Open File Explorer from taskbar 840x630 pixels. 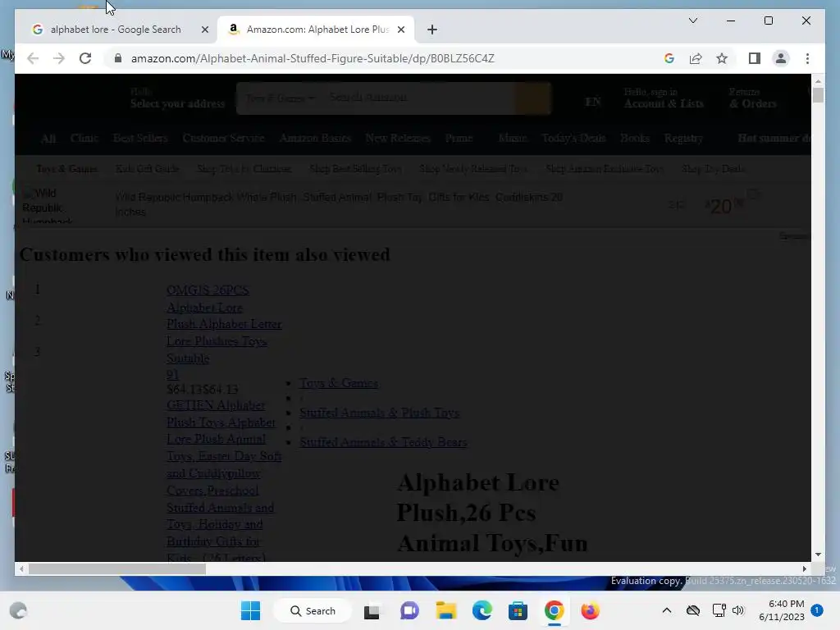445,610
